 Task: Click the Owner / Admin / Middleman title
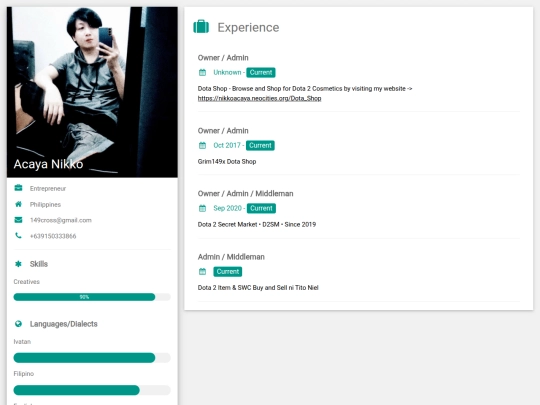(246, 194)
